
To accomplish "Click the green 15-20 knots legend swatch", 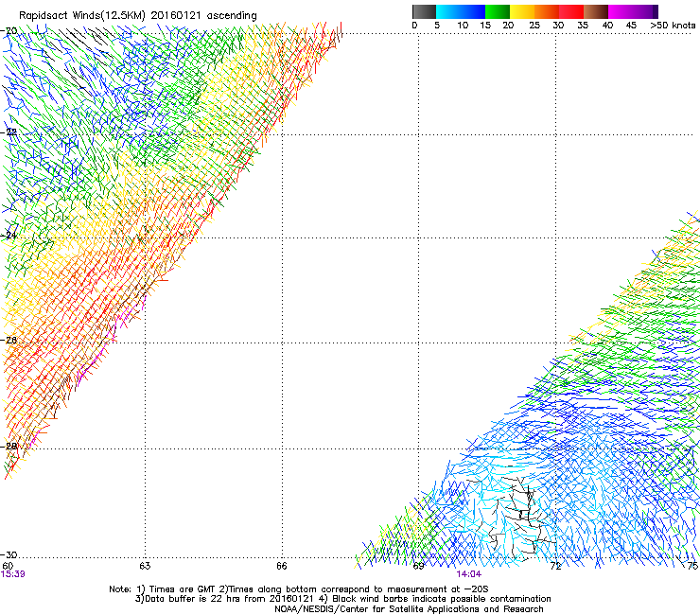I will [498, 11].
